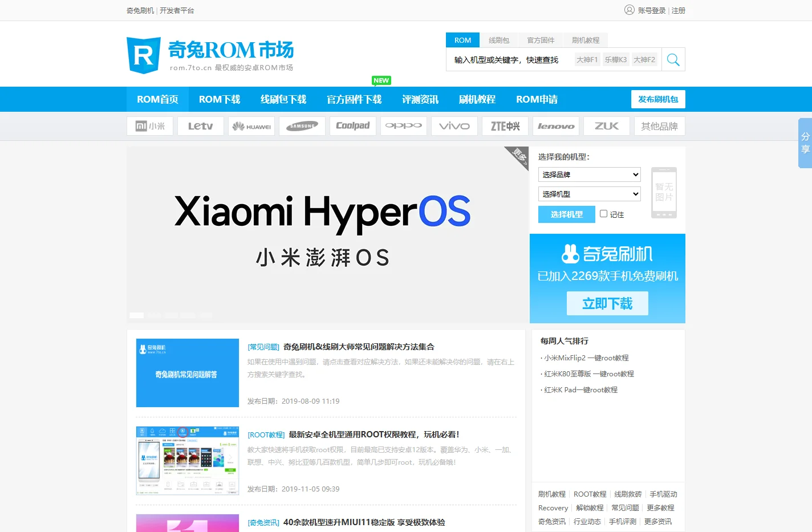Click the 乐檬K3 search suggestion

click(616, 59)
